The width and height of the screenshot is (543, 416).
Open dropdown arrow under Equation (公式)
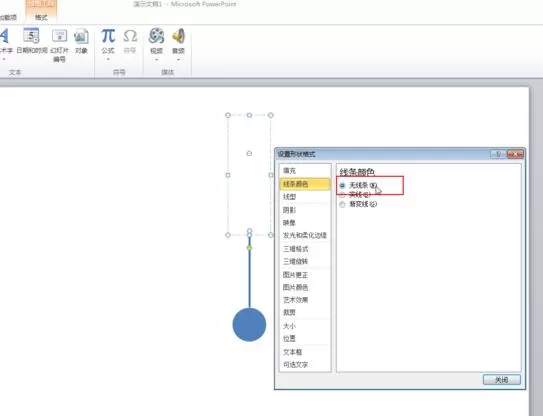(x=108, y=59)
